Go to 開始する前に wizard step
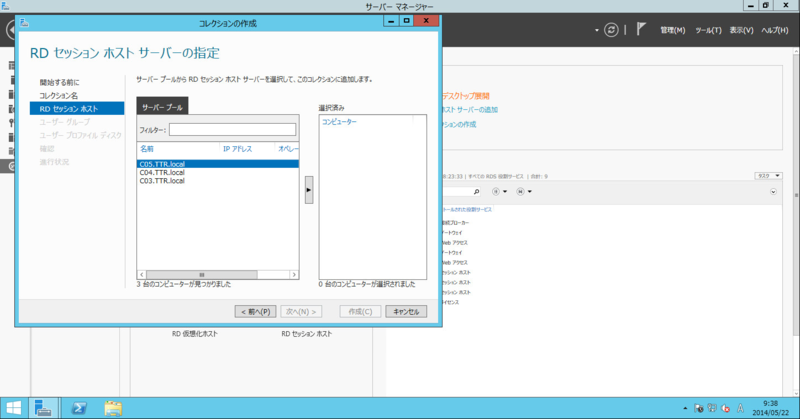Screen dimensions: 800x419 coord(60,82)
